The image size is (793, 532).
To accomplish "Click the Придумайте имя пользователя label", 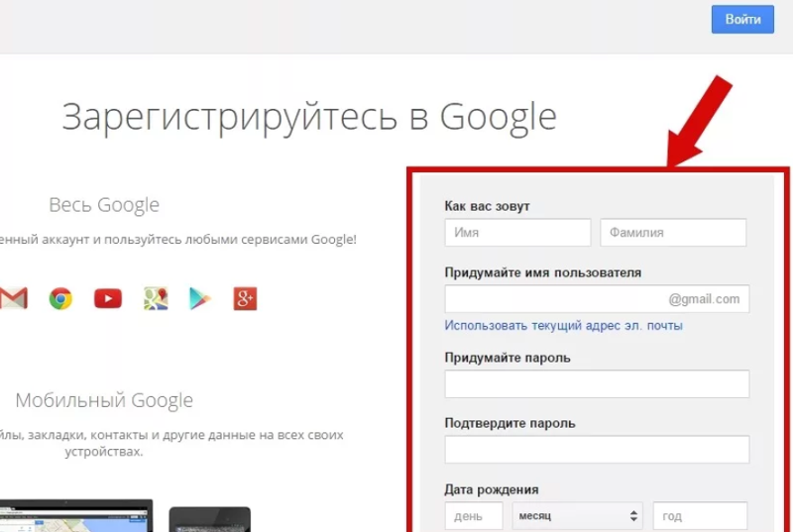I will 542,272.
